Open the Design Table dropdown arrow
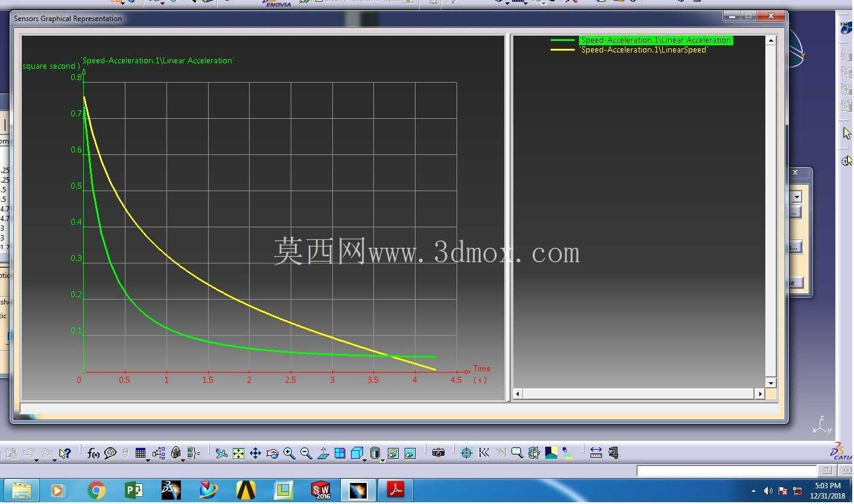Image resolution: width=854 pixels, height=504 pixels. point(148,461)
